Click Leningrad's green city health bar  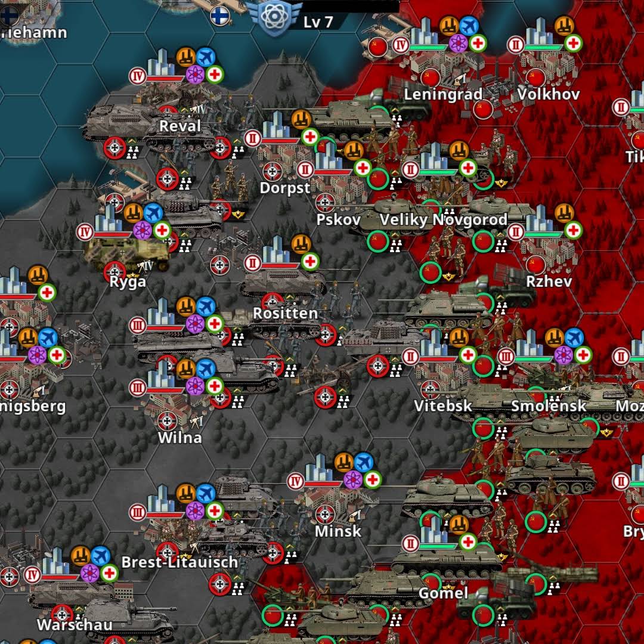coord(428,48)
